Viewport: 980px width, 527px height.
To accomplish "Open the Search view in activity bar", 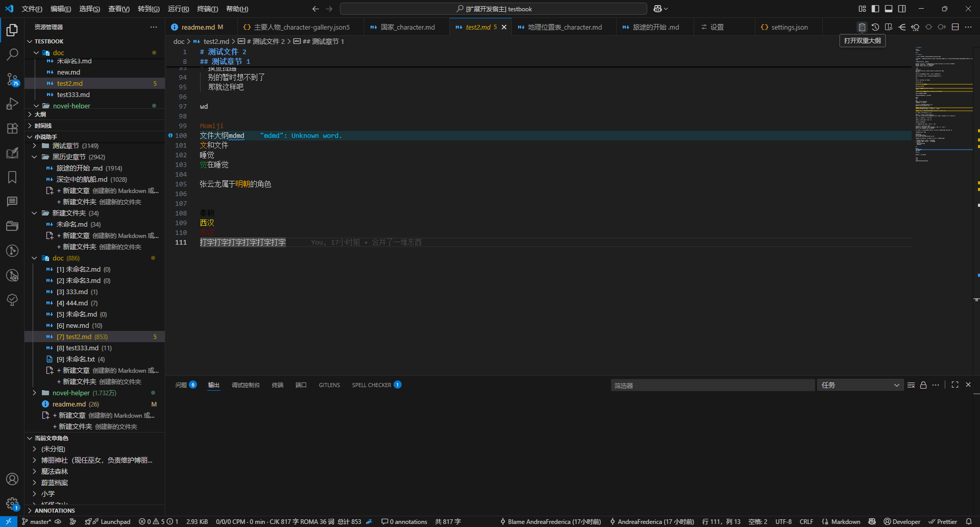I will pos(12,54).
